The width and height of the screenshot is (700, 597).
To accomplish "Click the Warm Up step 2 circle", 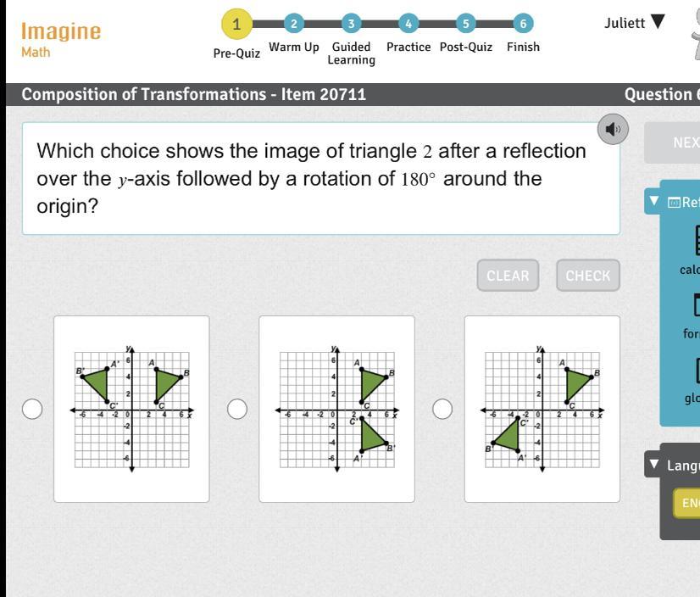I will (293, 24).
